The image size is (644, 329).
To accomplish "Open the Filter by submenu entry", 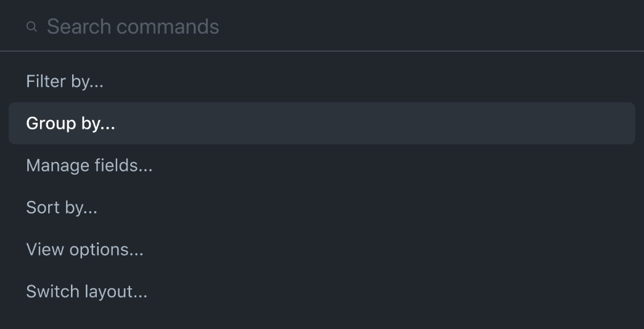I will click(65, 81).
